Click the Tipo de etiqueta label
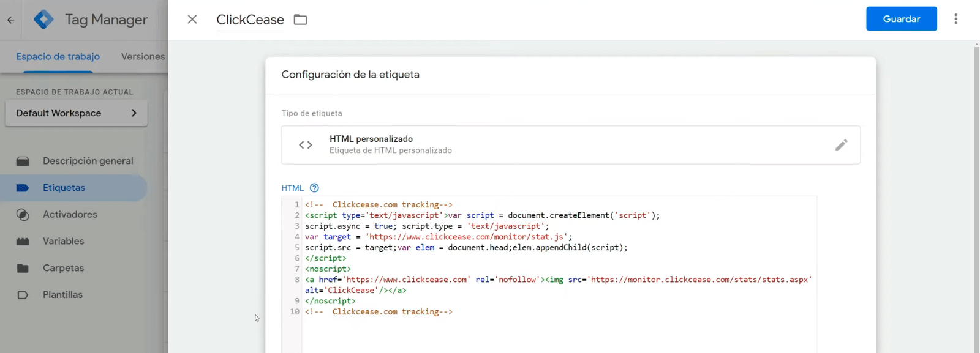This screenshot has width=980, height=353. [312, 113]
